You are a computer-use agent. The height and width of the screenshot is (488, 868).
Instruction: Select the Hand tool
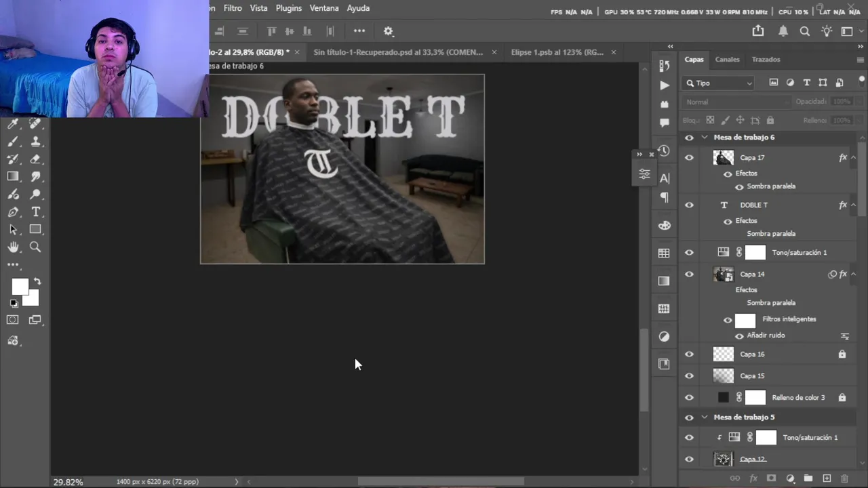pyautogui.click(x=13, y=247)
